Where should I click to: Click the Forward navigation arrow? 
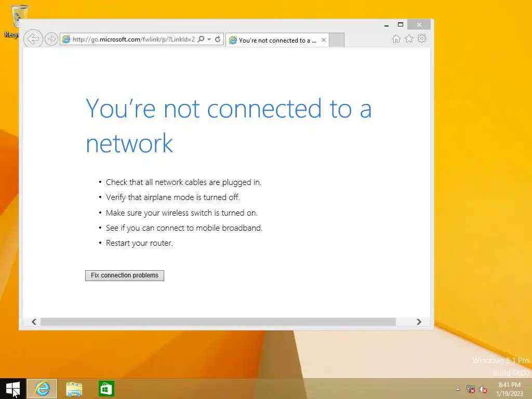tap(51, 39)
